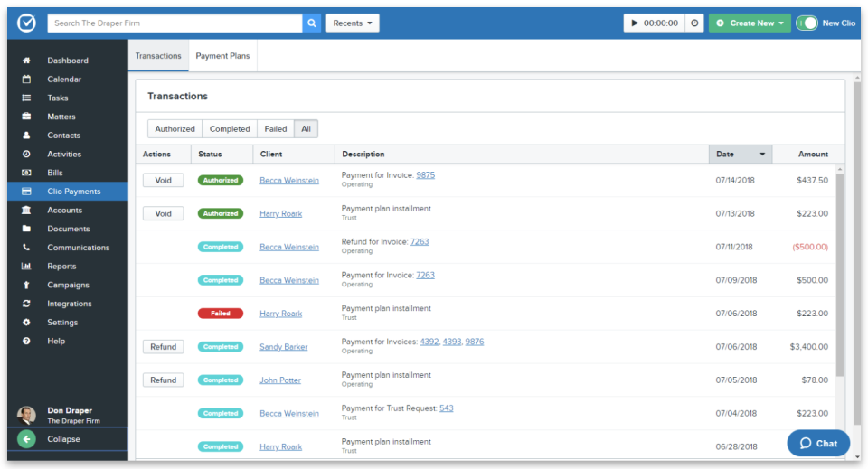Click the Dashboard home icon
Image resolution: width=868 pixels, height=469 pixels.
(26, 61)
